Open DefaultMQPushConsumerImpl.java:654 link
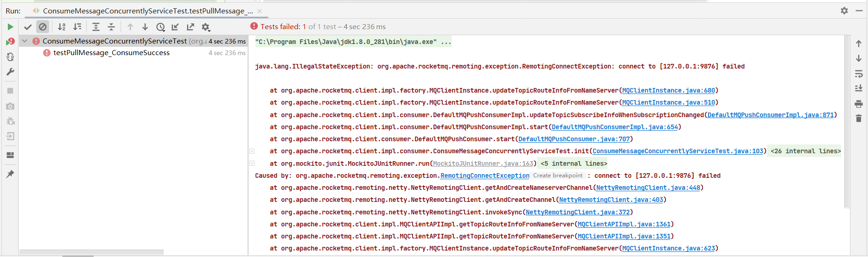 point(615,127)
